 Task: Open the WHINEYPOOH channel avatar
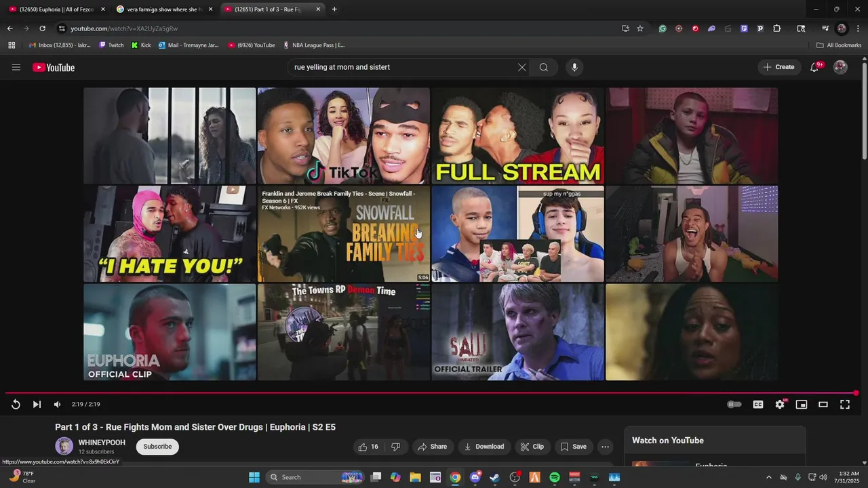click(x=64, y=446)
